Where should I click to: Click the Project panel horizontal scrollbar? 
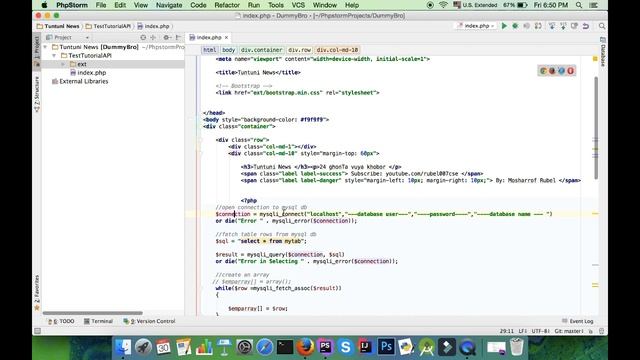point(93,313)
